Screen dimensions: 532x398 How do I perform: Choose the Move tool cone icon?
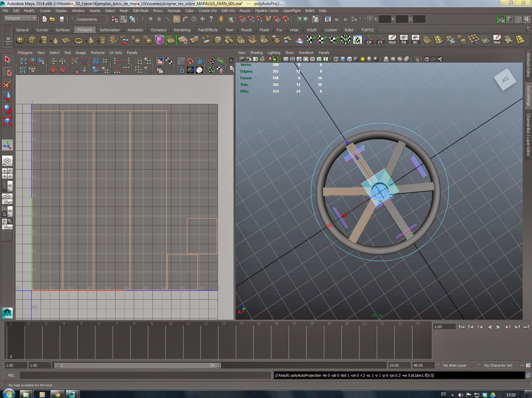[x=7, y=97]
